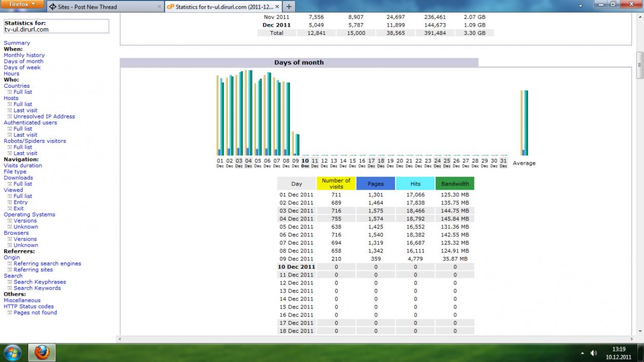Open the Windows Start menu
644x362 pixels.
point(12,353)
